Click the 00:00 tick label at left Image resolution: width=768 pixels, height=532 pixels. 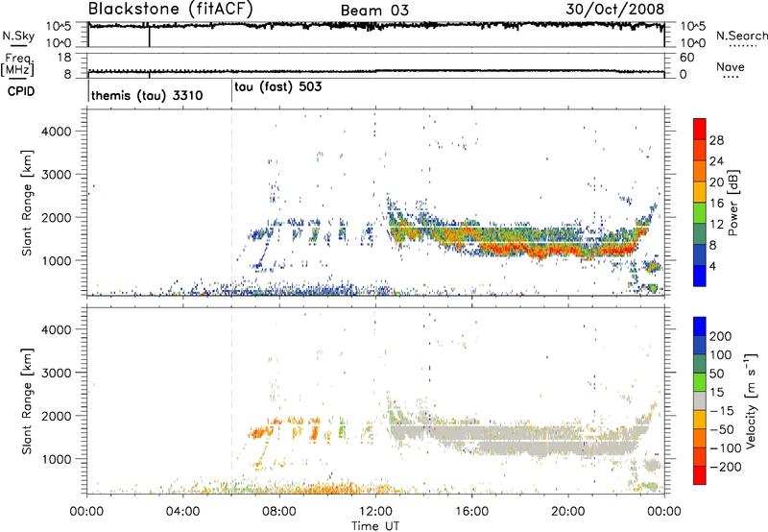point(86,512)
